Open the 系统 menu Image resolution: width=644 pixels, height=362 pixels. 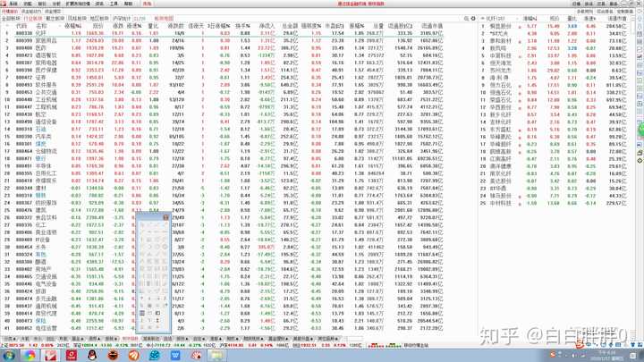point(13,4)
